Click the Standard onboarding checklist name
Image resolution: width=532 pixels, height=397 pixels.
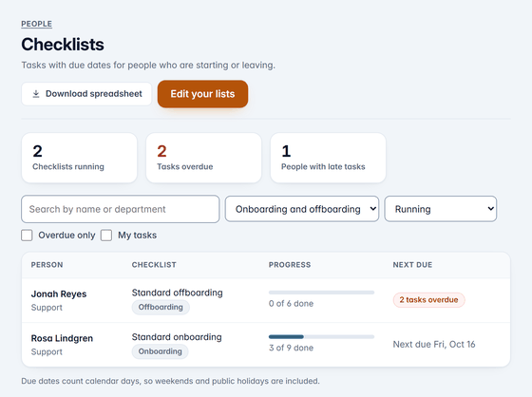click(177, 337)
